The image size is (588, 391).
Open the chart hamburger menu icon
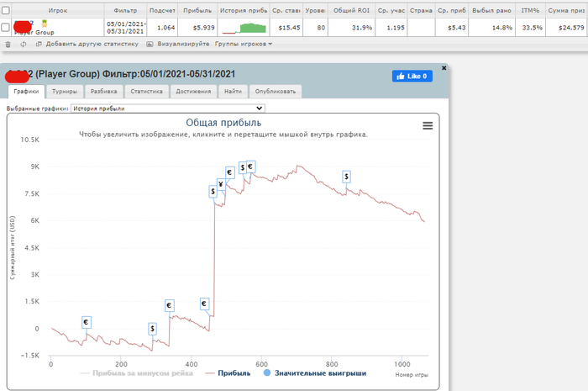(428, 125)
